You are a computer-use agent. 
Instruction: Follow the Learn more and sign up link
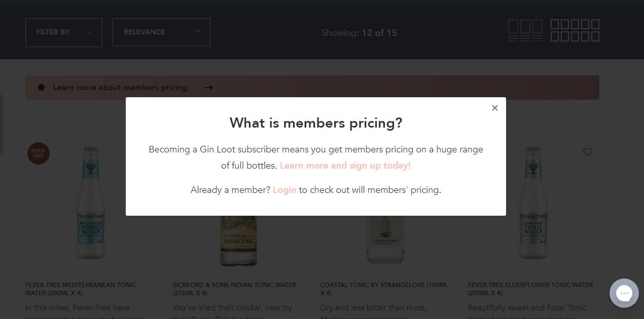(345, 166)
